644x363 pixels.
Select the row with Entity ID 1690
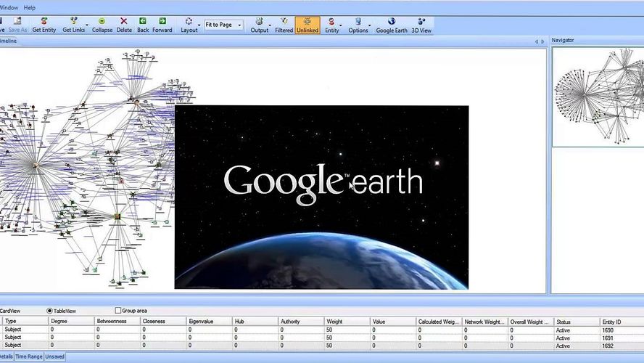322,330
